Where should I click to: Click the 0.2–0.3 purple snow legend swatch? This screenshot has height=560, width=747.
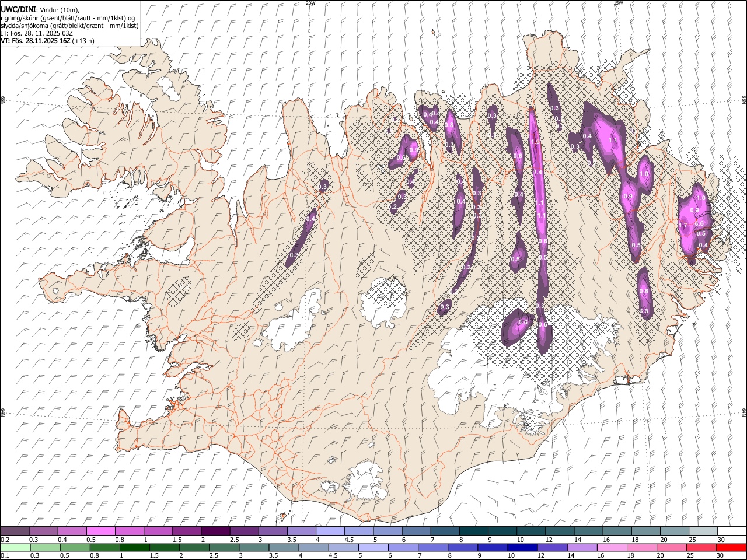tap(15, 531)
